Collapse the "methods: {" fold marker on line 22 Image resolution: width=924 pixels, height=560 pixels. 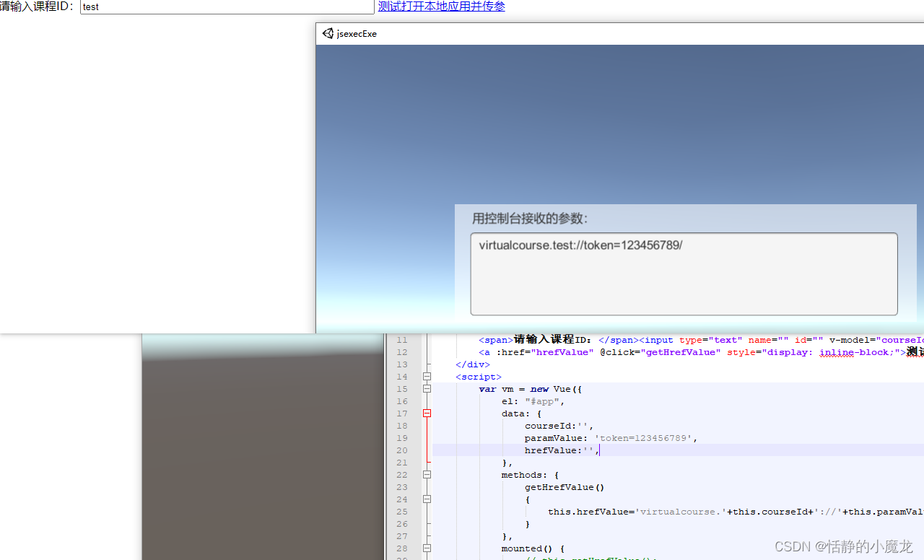click(x=427, y=475)
